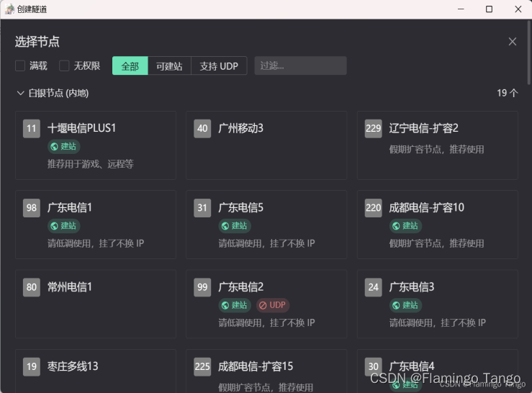The height and width of the screenshot is (393, 532).
Task: Click node ID badge 225
Action: pos(202,367)
